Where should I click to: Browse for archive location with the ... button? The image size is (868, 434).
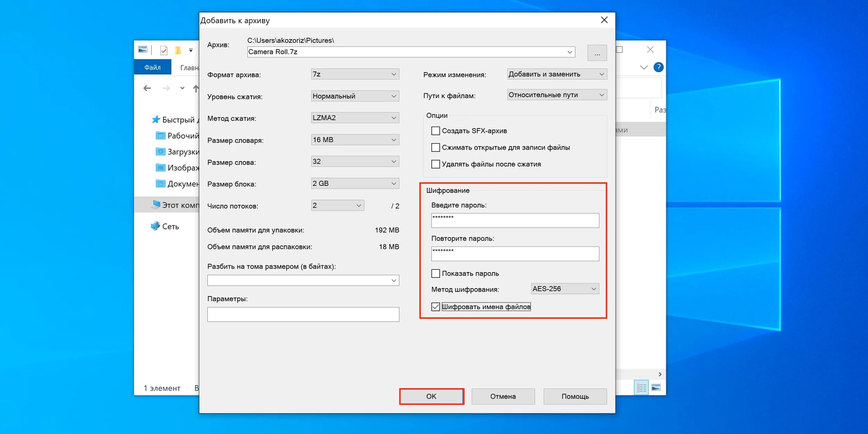597,53
